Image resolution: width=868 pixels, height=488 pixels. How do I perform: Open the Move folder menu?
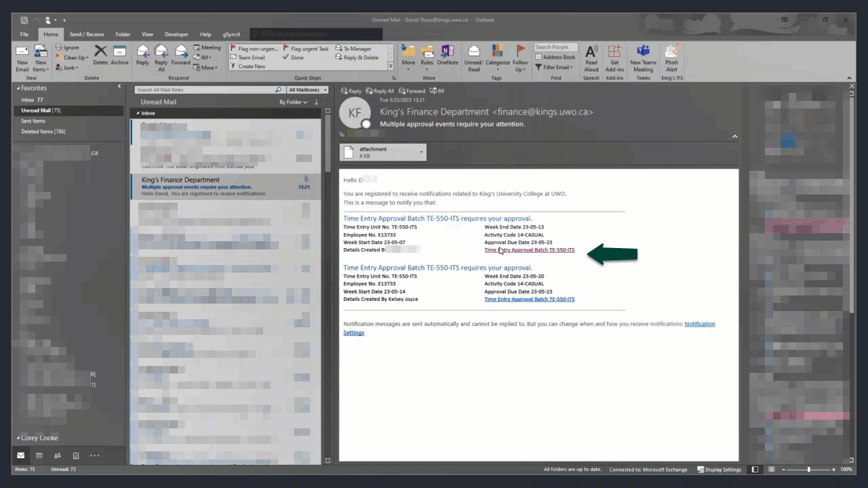[x=408, y=57]
